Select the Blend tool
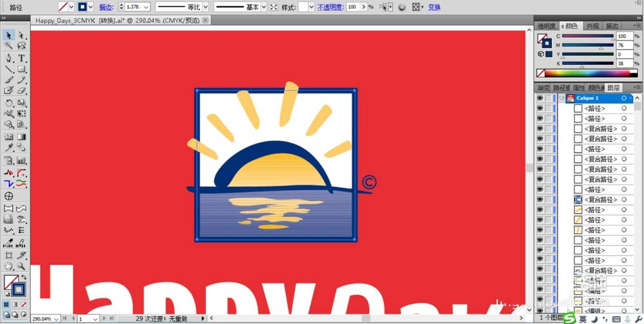Image resolution: width=644 pixels, height=324 pixels. pos(21,148)
